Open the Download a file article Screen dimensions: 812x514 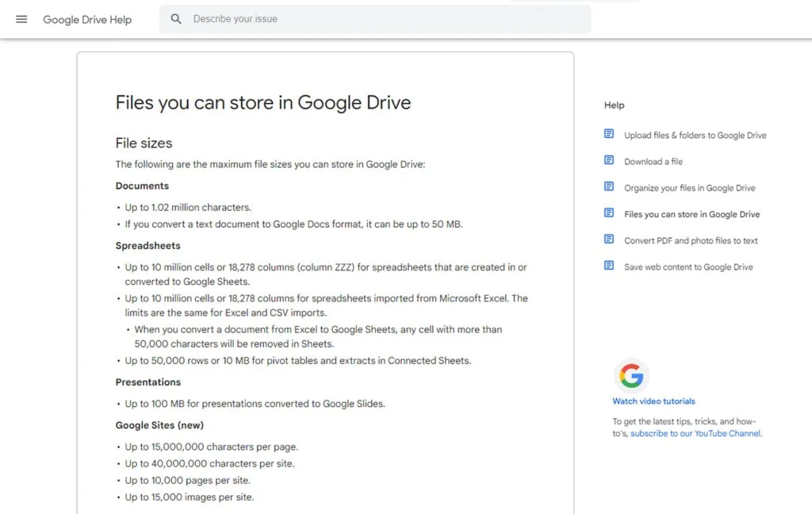(653, 162)
